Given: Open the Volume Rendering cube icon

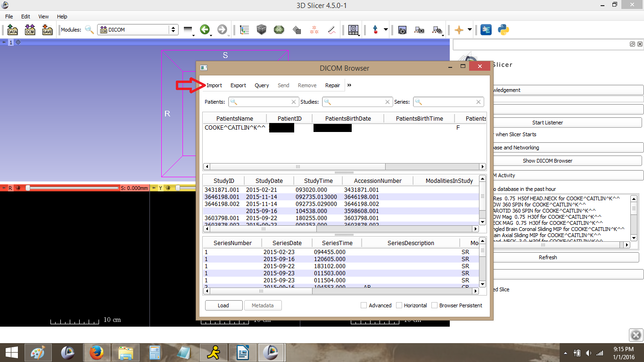Looking at the screenshot, I should click(x=262, y=30).
